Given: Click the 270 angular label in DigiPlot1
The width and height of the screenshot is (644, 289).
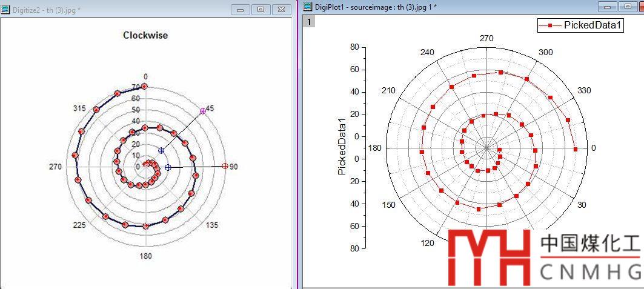Looking at the screenshot, I should (486, 38).
